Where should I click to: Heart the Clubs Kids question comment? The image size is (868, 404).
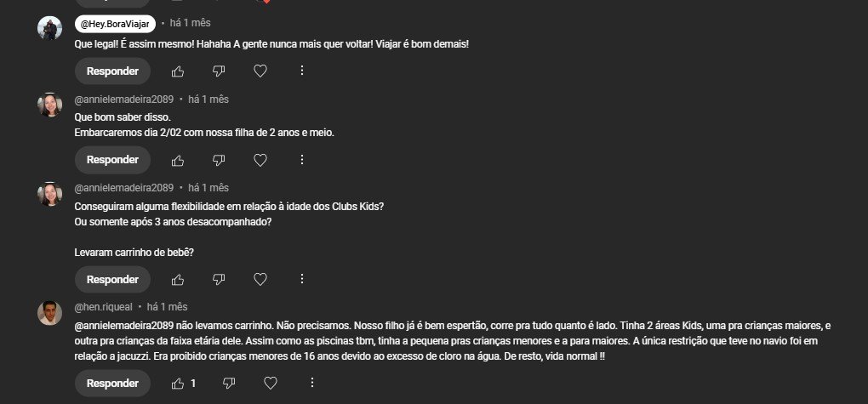(x=260, y=280)
